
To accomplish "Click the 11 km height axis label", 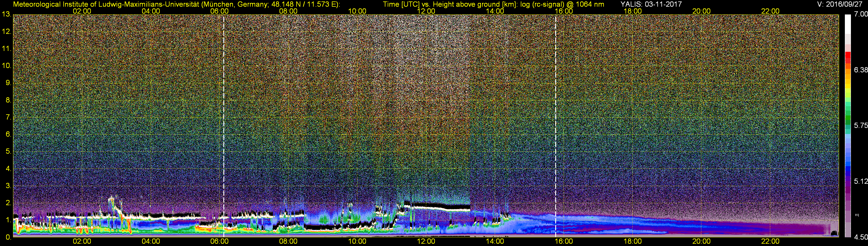I will [x=7, y=49].
